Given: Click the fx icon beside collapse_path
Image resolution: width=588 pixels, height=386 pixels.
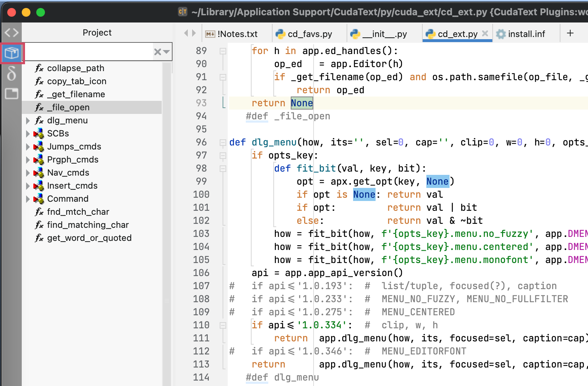Looking at the screenshot, I should (x=39, y=68).
